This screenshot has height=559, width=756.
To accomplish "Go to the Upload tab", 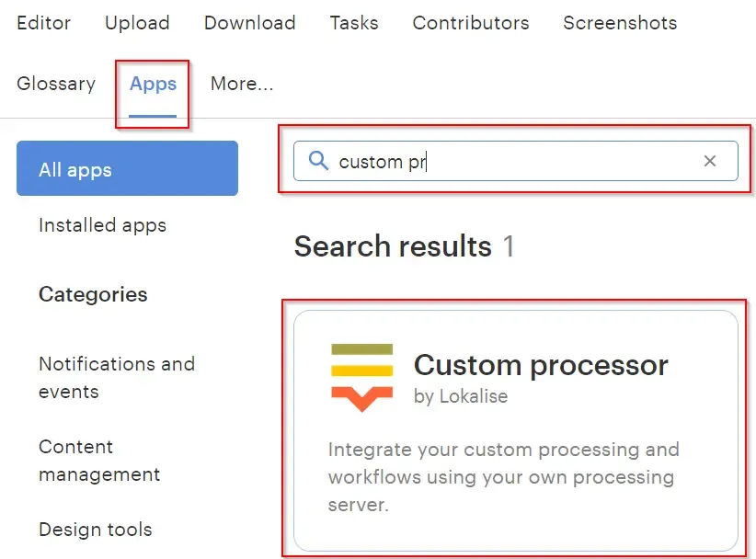I will [137, 23].
